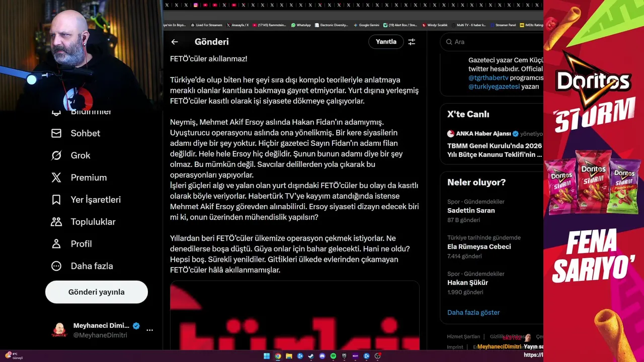Click the weather widget in taskbar

[x=14, y=355]
